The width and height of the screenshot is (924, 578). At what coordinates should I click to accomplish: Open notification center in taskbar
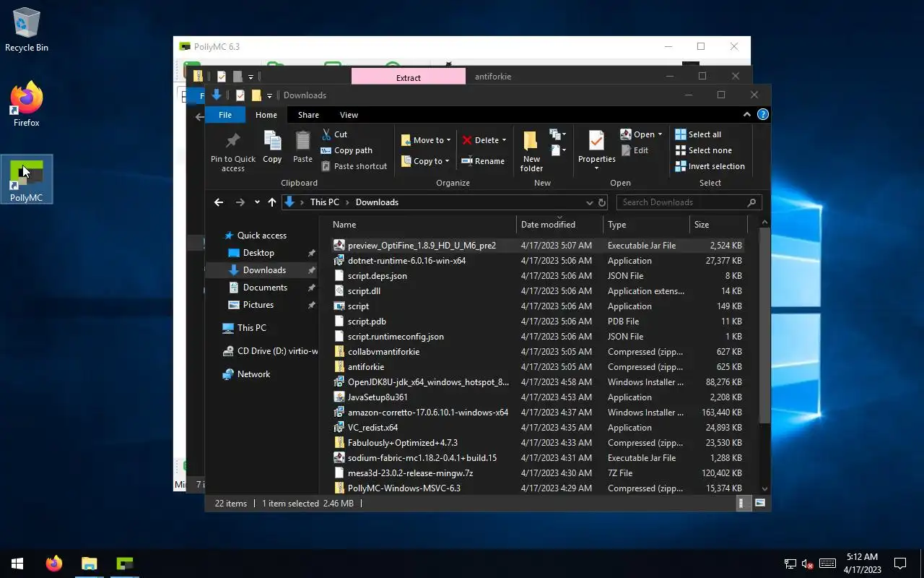900,564
